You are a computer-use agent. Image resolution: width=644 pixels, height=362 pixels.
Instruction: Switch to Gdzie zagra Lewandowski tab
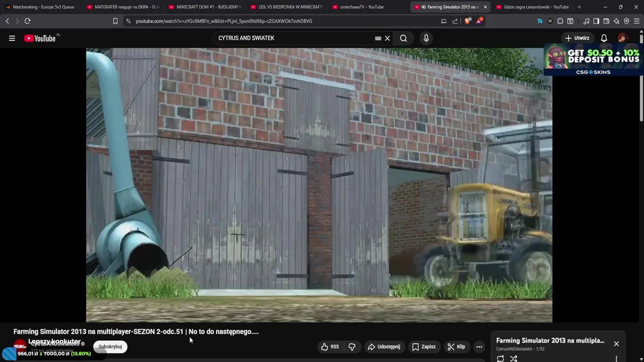tap(533, 7)
